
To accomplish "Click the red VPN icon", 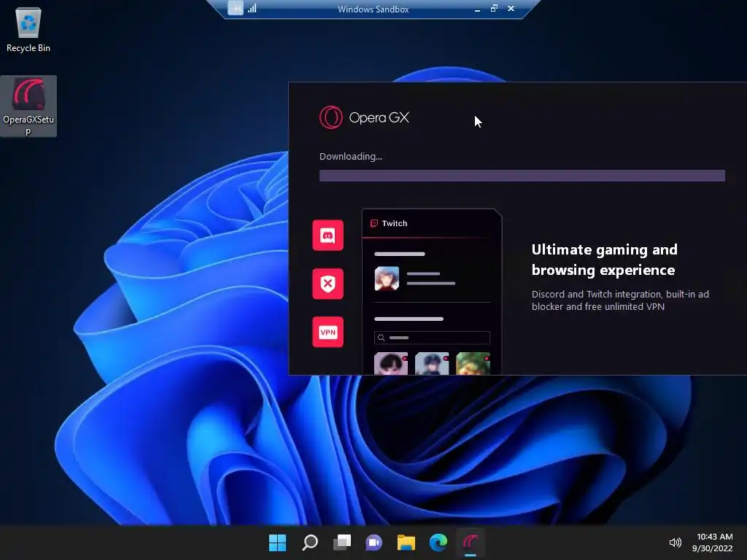I will coord(328,332).
